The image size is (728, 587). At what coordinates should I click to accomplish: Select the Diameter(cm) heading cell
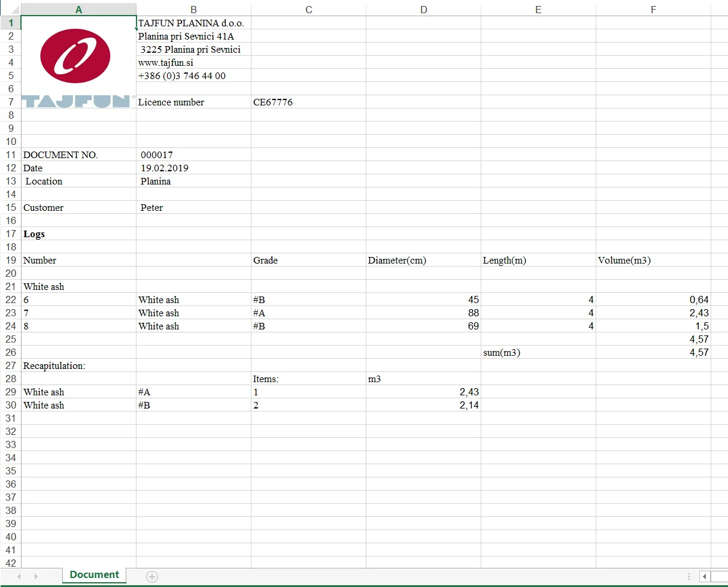coord(423,260)
